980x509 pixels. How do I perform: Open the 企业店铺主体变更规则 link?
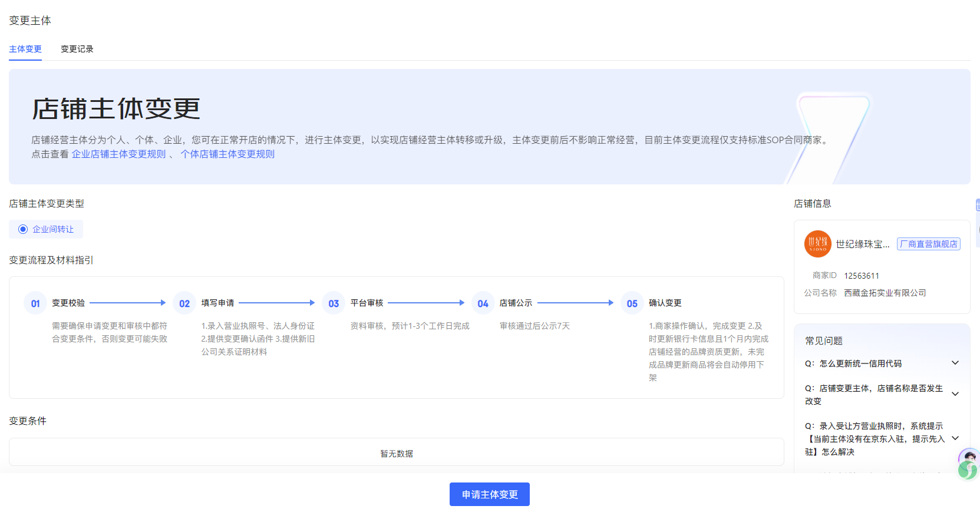pos(118,154)
